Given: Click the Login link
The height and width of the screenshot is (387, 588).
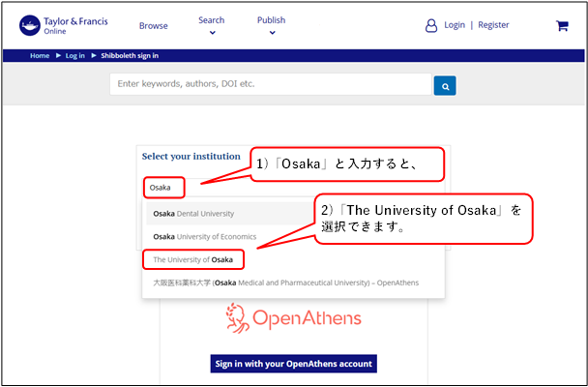Looking at the screenshot, I should coord(455,25).
